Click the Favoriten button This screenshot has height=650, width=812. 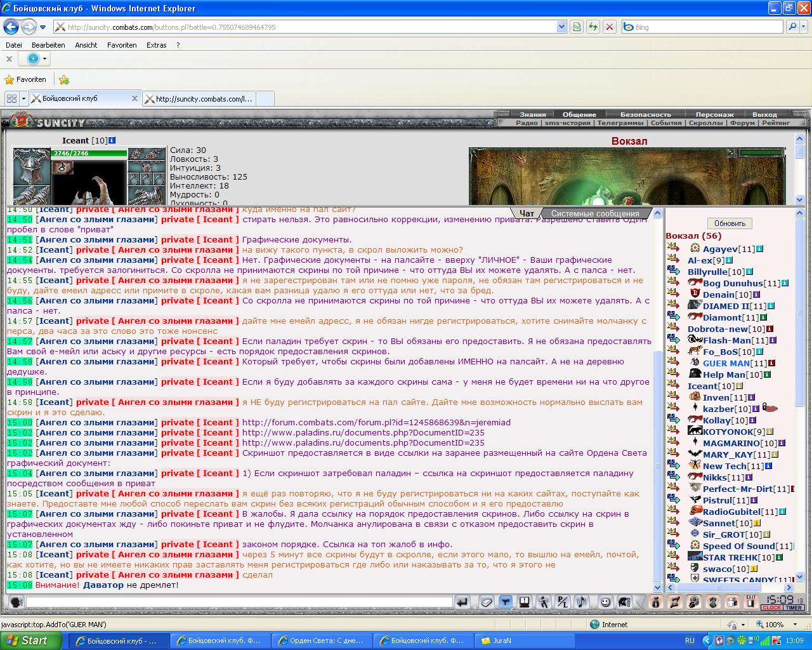[x=25, y=80]
